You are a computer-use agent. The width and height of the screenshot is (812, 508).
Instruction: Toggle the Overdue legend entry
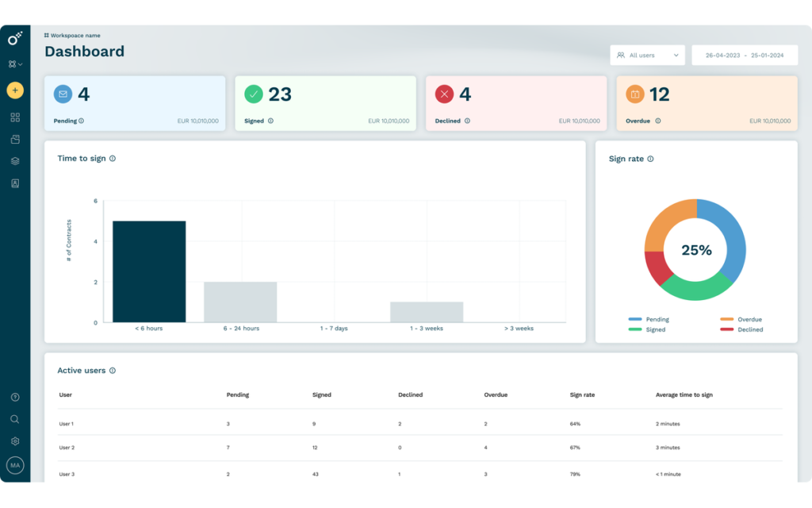[741, 319]
